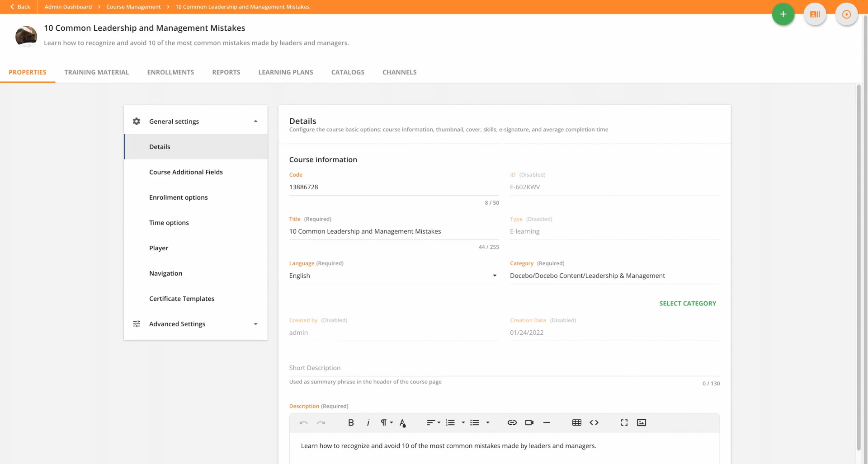Collapse the General settings section
The height and width of the screenshot is (464, 868).
pos(255,121)
